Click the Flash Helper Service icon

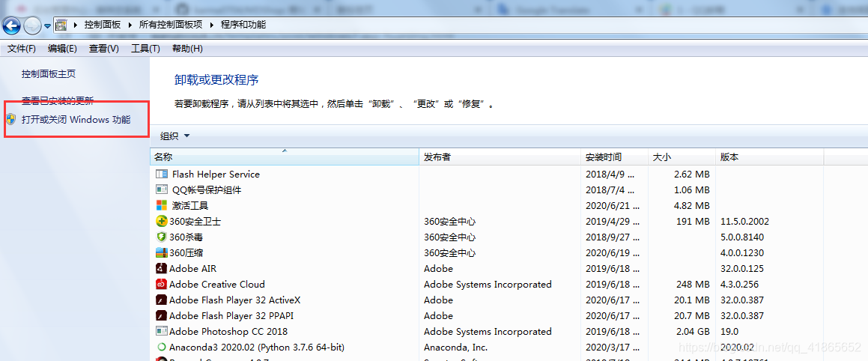(x=162, y=175)
